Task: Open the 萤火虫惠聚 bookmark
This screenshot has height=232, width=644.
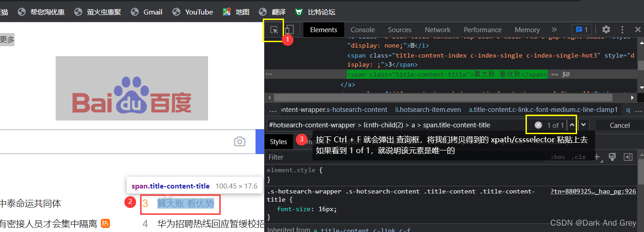Action: pyautogui.click(x=98, y=12)
